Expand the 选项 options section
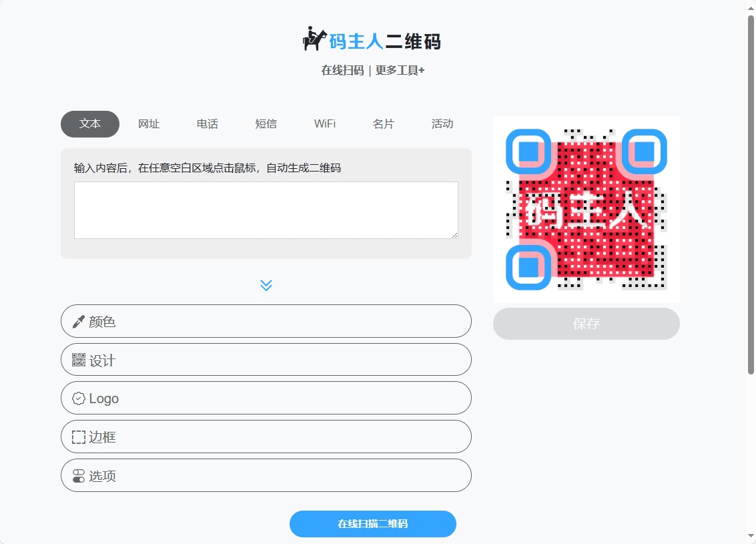This screenshot has width=756, height=544. tap(266, 475)
